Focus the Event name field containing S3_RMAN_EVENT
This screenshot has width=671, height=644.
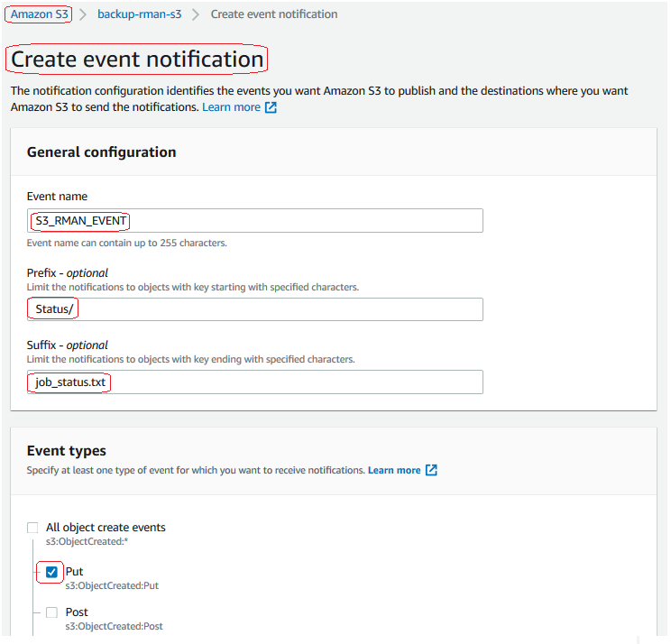click(x=255, y=221)
